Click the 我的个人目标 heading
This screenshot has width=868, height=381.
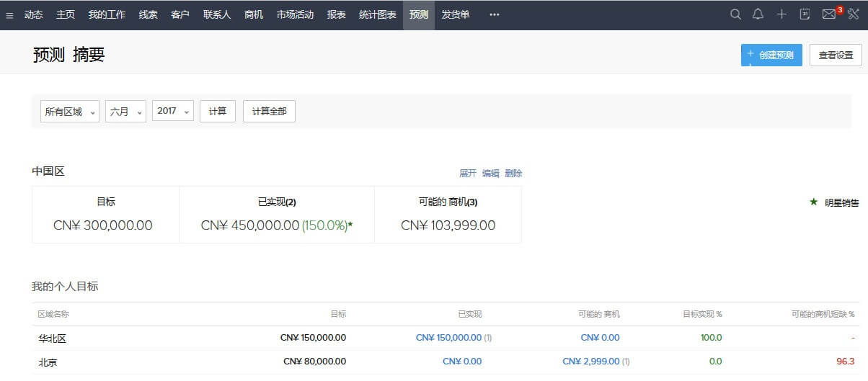[x=65, y=287]
